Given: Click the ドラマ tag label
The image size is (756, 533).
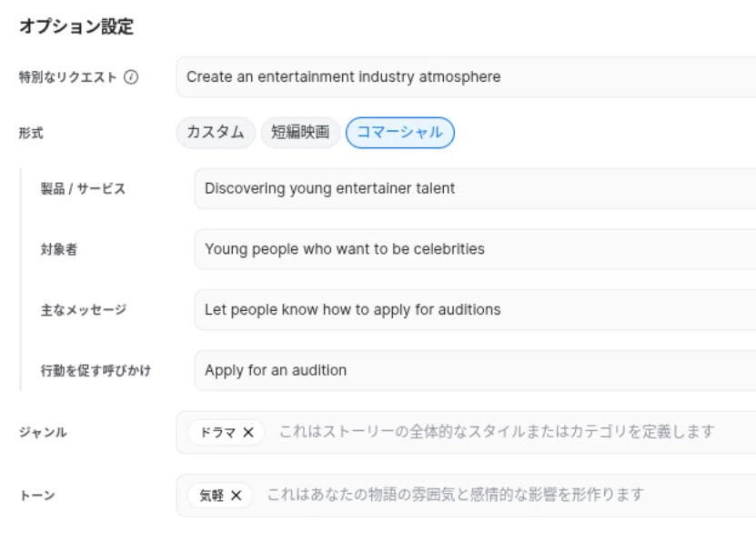Looking at the screenshot, I should (x=218, y=433).
